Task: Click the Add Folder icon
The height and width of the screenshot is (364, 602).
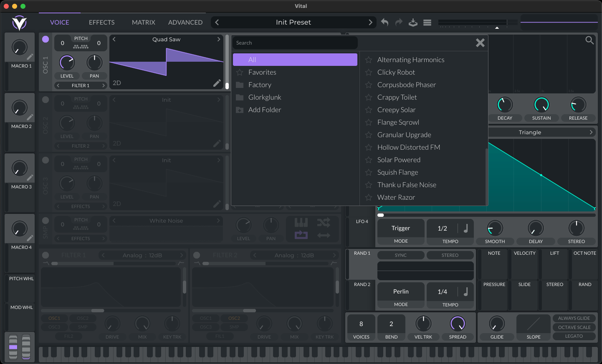Action: (240, 110)
